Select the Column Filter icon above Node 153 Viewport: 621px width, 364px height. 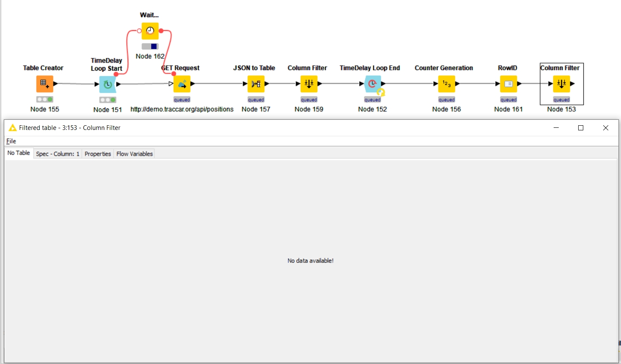(561, 84)
